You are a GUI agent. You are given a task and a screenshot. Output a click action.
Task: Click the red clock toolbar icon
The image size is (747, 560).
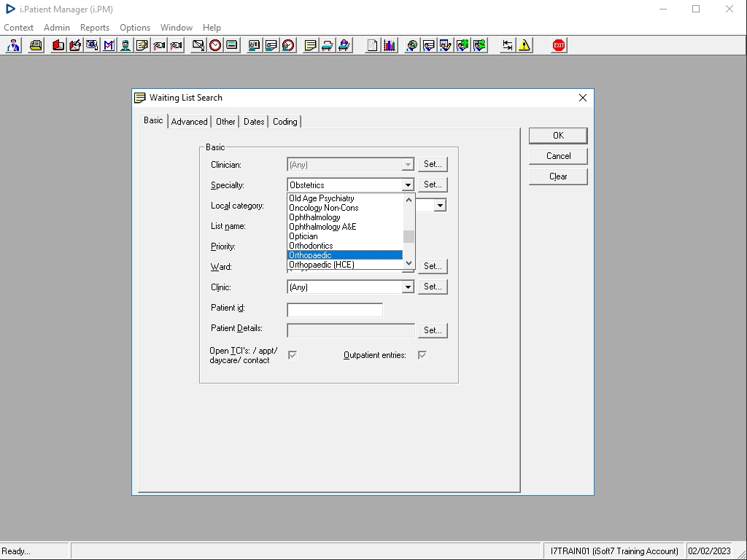pyautogui.click(x=215, y=45)
